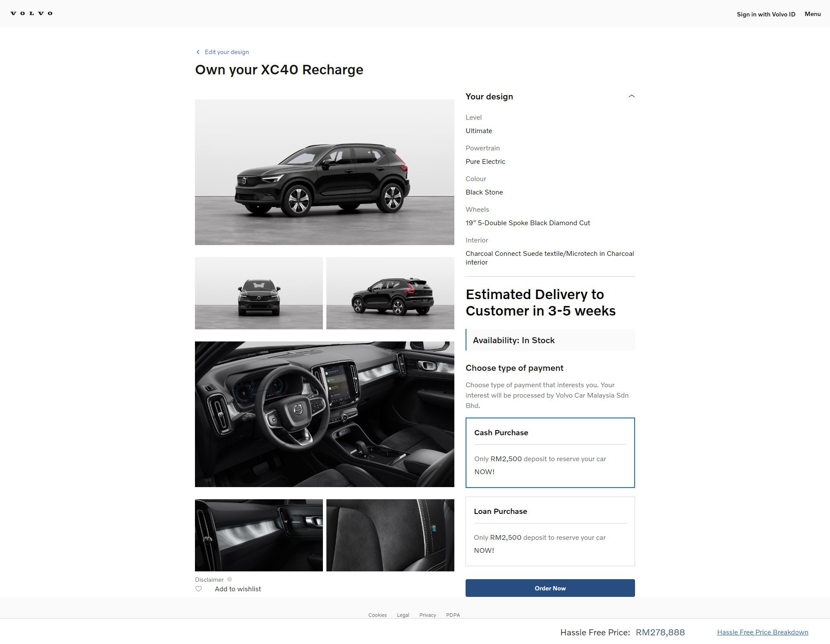
Task: Open Edit your design link
Action: coord(227,52)
